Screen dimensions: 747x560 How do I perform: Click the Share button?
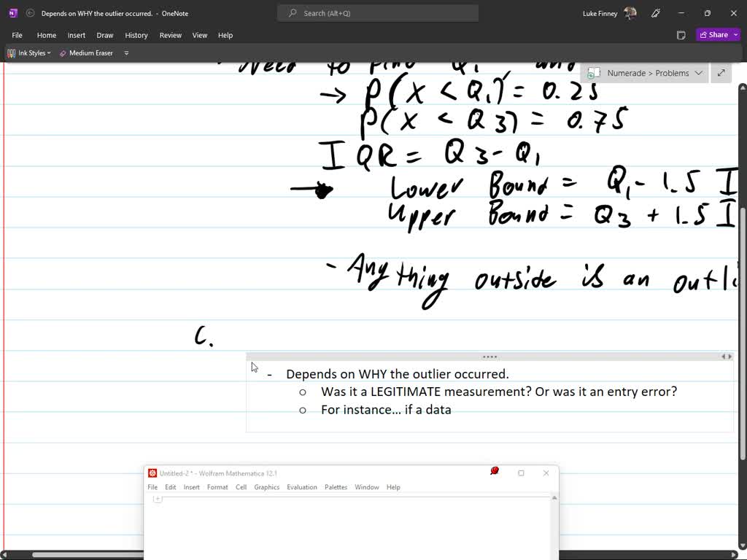coord(716,34)
